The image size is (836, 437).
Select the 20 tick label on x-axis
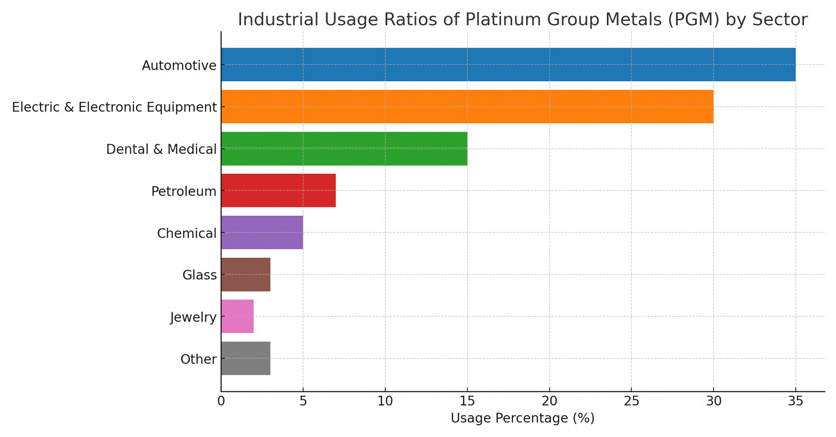pyautogui.click(x=549, y=401)
